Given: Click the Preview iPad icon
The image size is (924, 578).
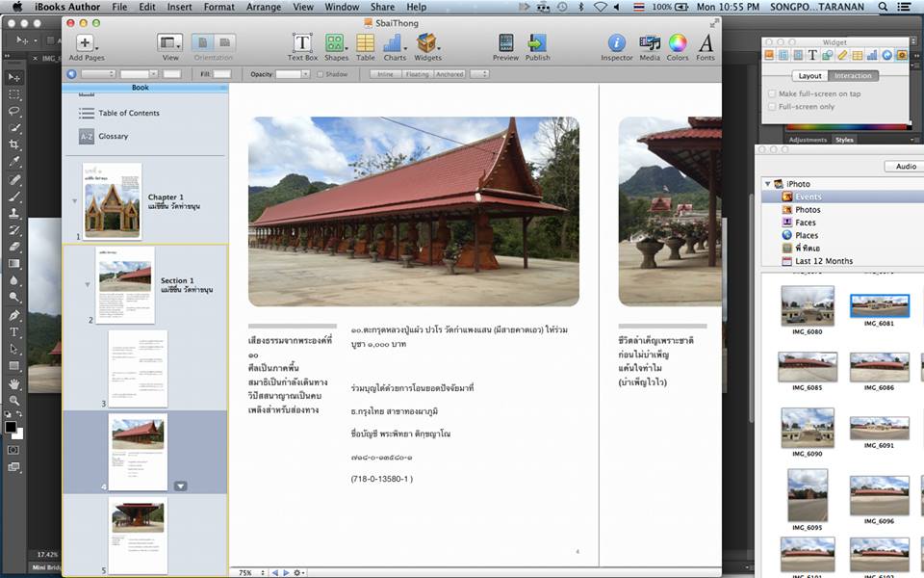Looking at the screenshot, I should pos(505,43).
